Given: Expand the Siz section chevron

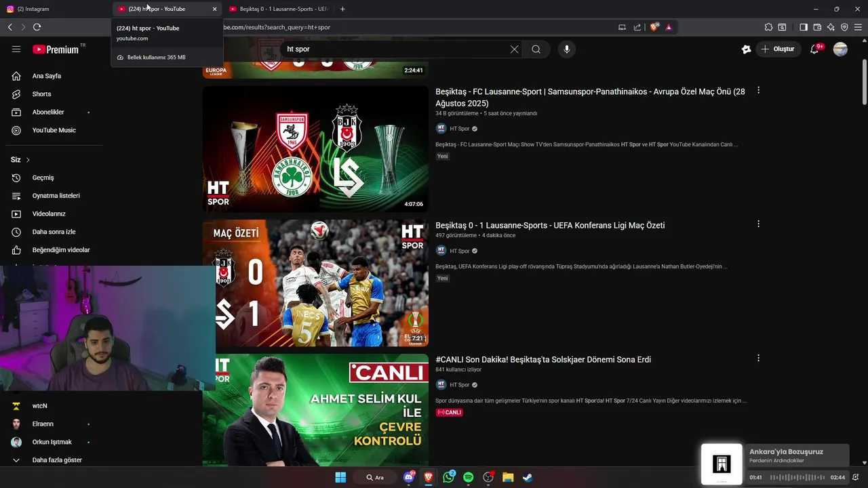Looking at the screenshot, I should pyautogui.click(x=28, y=160).
